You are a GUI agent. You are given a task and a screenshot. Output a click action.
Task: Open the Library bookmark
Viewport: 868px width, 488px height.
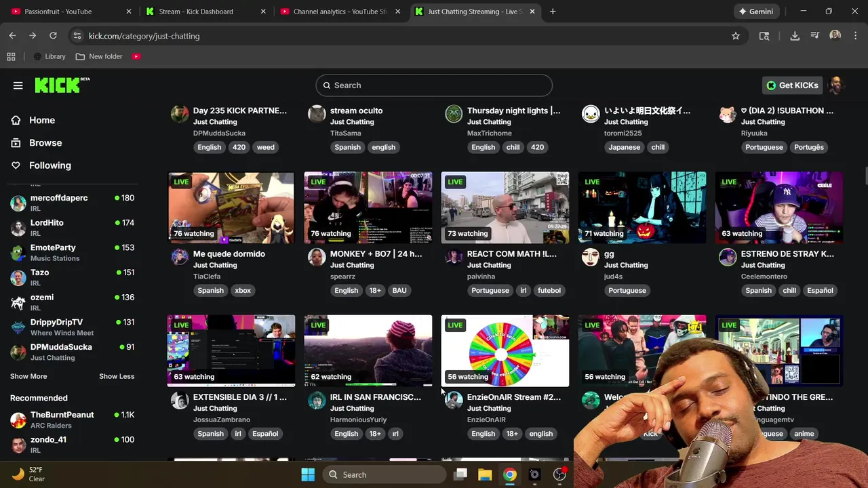(50, 56)
